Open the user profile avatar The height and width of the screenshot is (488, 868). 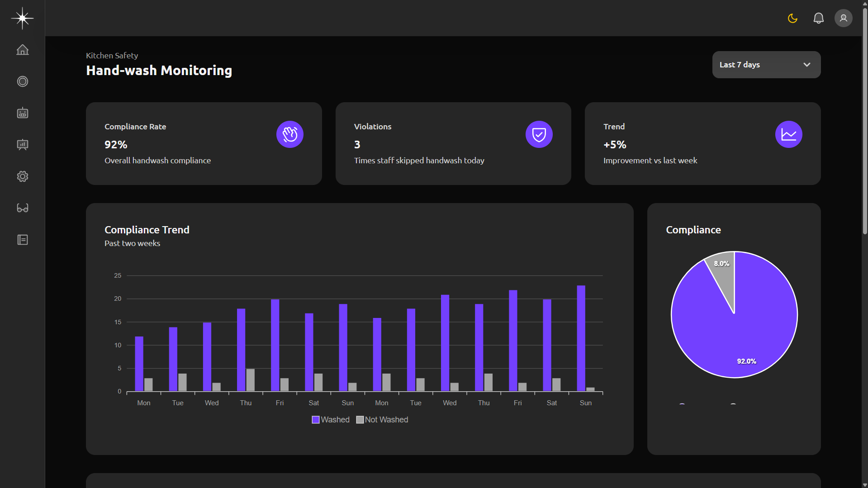coord(843,18)
